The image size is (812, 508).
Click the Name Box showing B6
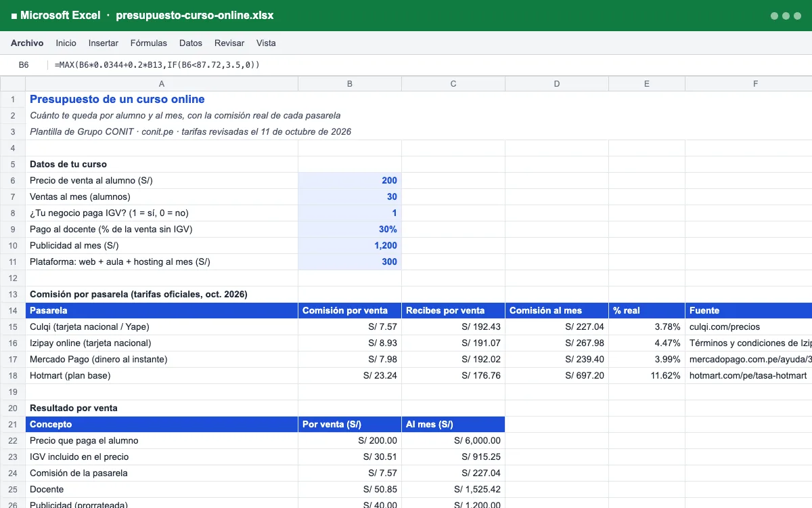(24, 65)
